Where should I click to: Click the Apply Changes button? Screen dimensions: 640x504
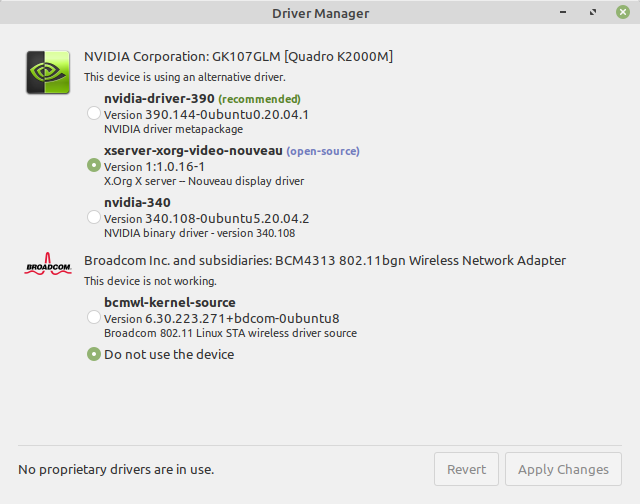(x=563, y=469)
